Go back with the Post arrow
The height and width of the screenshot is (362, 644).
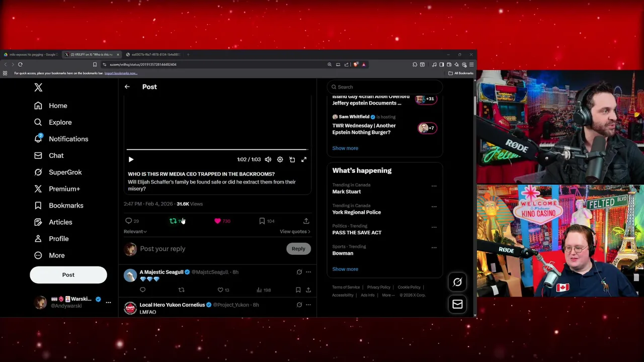point(127,87)
